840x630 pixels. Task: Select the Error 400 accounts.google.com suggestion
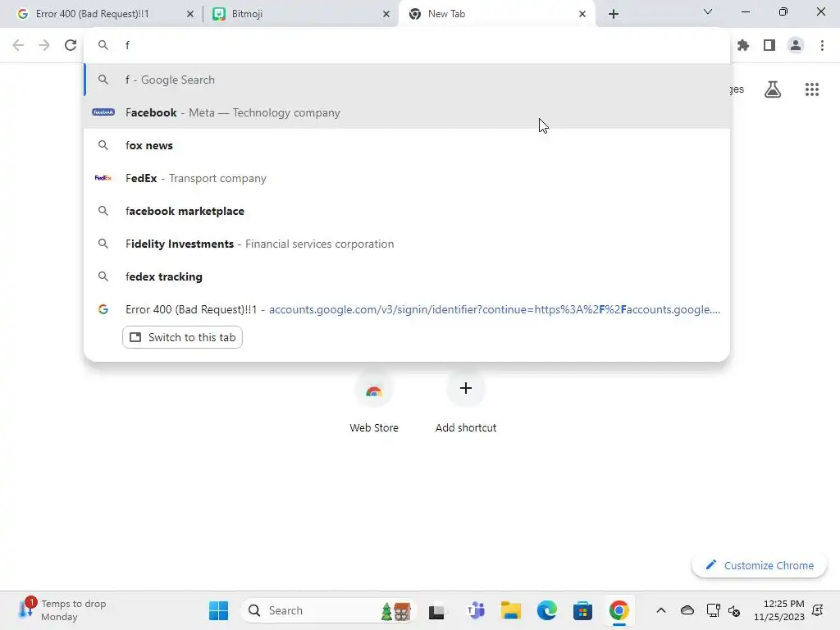[407, 309]
